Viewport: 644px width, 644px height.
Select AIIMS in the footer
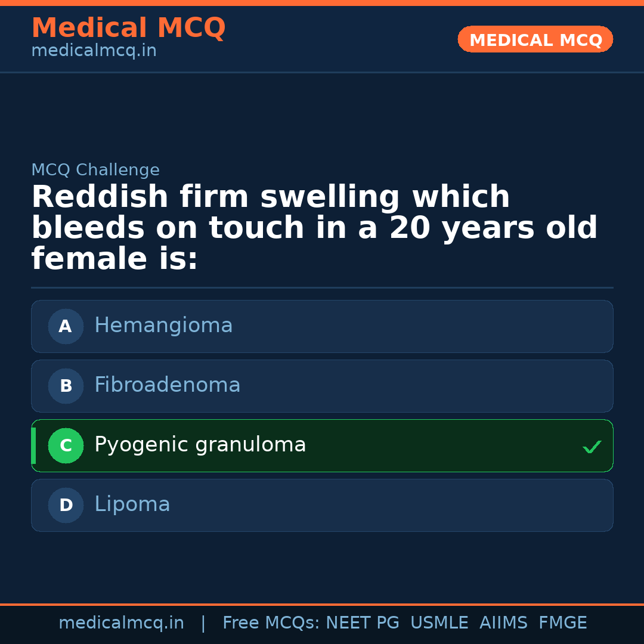(x=503, y=623)
